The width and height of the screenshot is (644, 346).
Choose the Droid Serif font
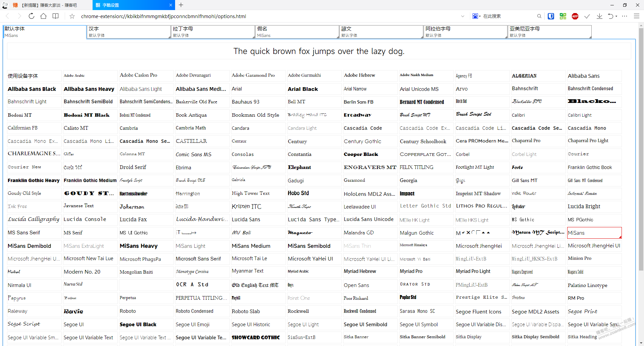point(146,167)
